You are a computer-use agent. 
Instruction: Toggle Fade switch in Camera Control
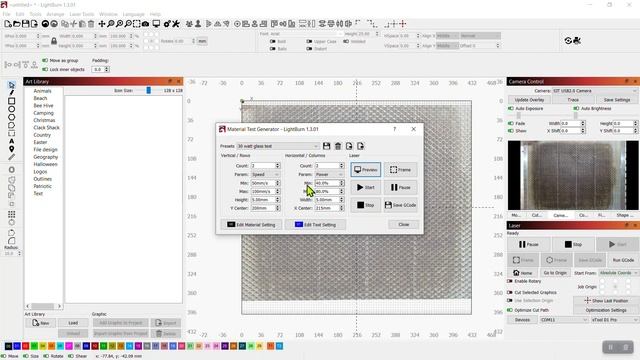(x=511, y=123)
